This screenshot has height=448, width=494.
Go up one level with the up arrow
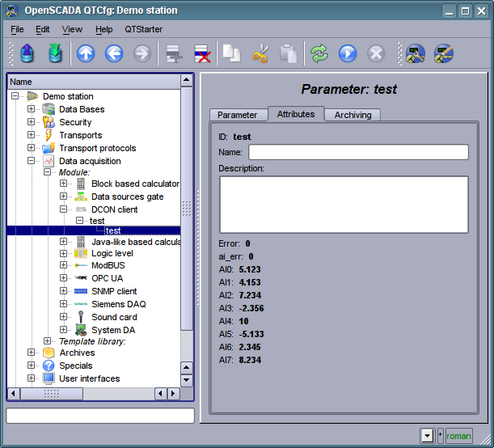tap(86, 54)
